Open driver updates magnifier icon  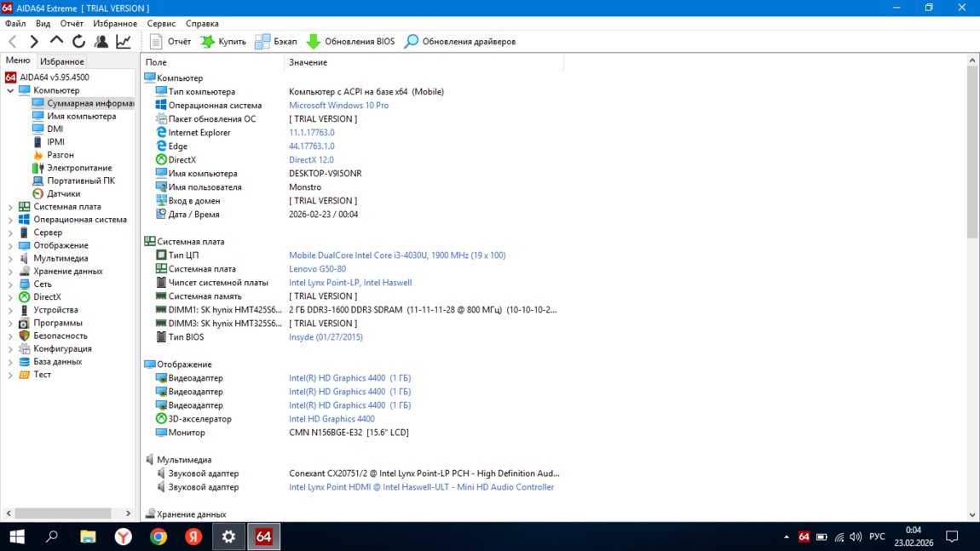pyautogui.click(x=412, y=41)
